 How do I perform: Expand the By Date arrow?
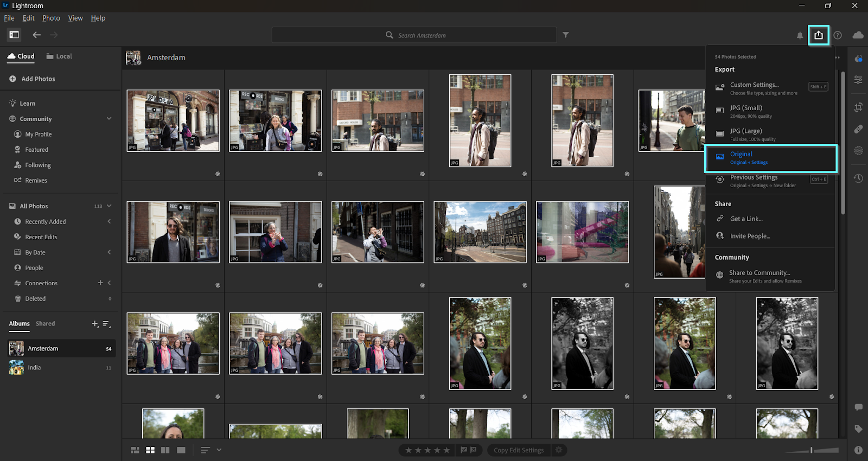click(109, 252)
